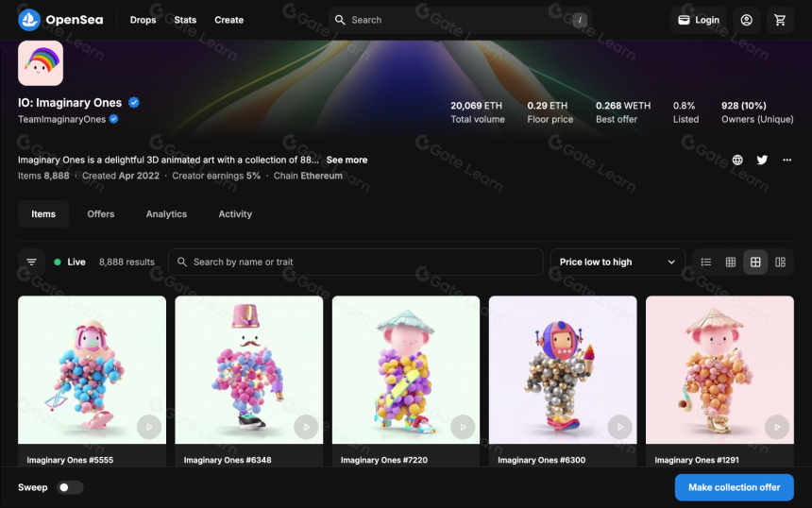812x508 pixels.
Task: Open the shopping cart icon
Action: (x=780, y=20)
